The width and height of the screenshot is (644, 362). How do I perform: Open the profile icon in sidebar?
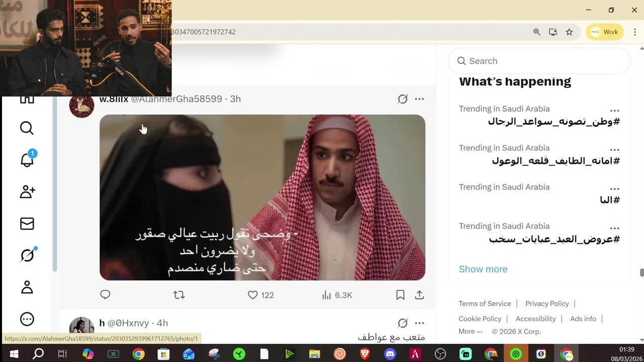[27, 287]
